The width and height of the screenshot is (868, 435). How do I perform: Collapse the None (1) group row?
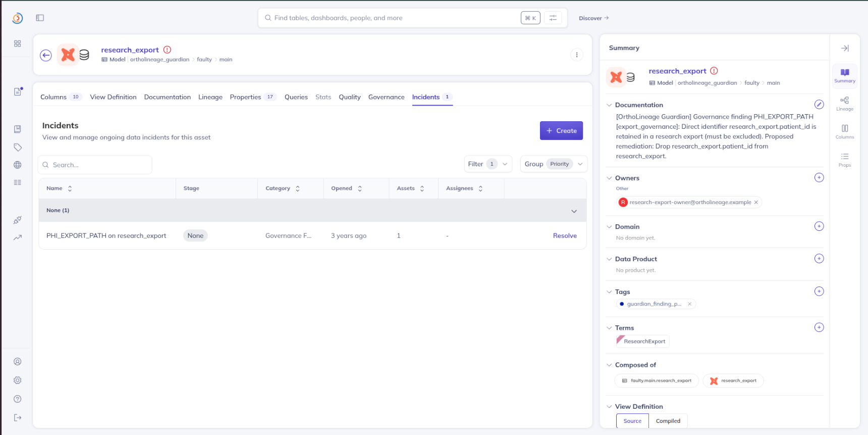pyautogui.click(x=574, y=211)
